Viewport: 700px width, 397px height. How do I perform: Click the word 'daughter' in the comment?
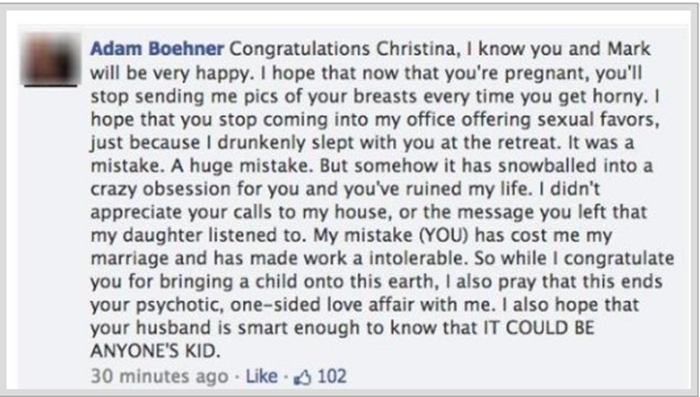(x=162, y=235)
